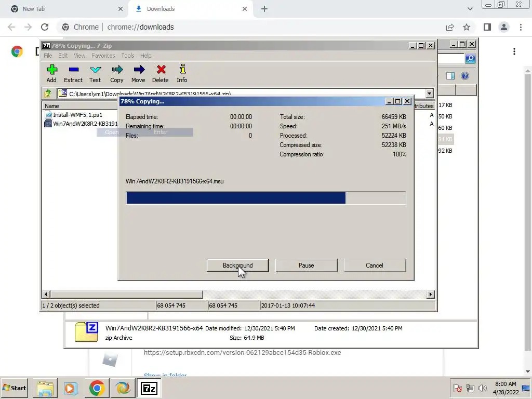The image size is (532, 399).
Task: Click the chrome://downloads address bar
Action: [x=251, y=27]
